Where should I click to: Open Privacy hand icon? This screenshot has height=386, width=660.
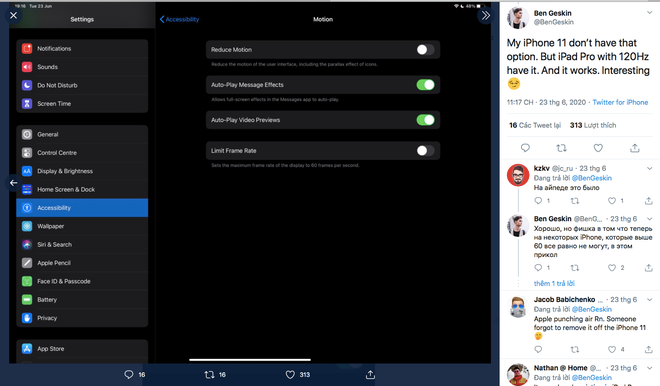pos(27,318)
